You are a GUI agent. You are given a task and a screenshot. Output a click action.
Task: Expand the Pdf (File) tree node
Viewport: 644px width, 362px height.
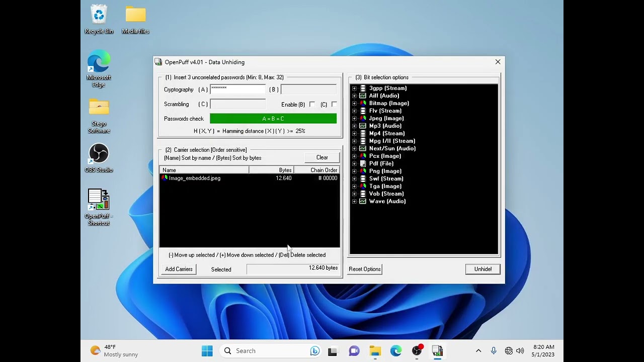point(354,163)
